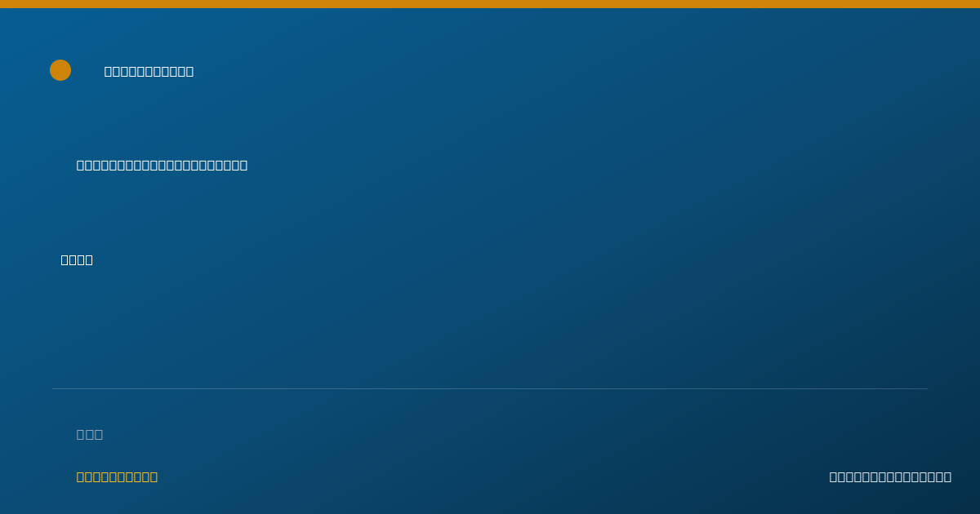
Task: Follow the gold-colored footer link
Action: (117, 476)
